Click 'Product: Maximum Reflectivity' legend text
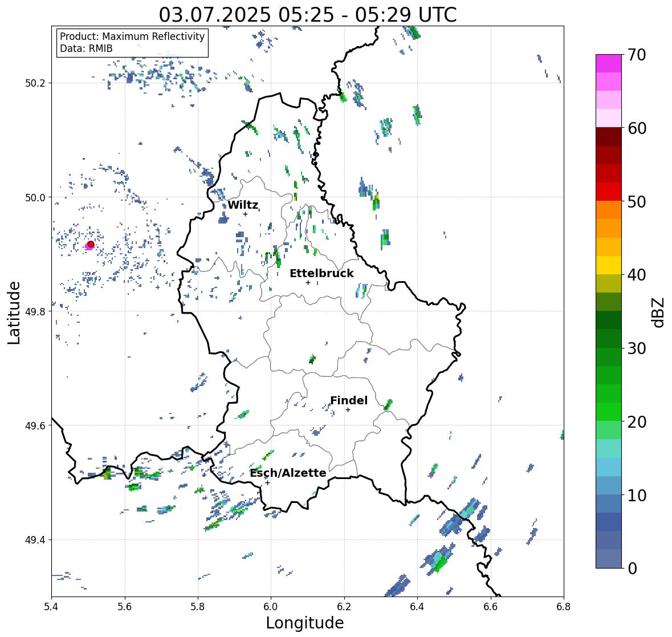 pyautogui.click(x=132, y=36)
